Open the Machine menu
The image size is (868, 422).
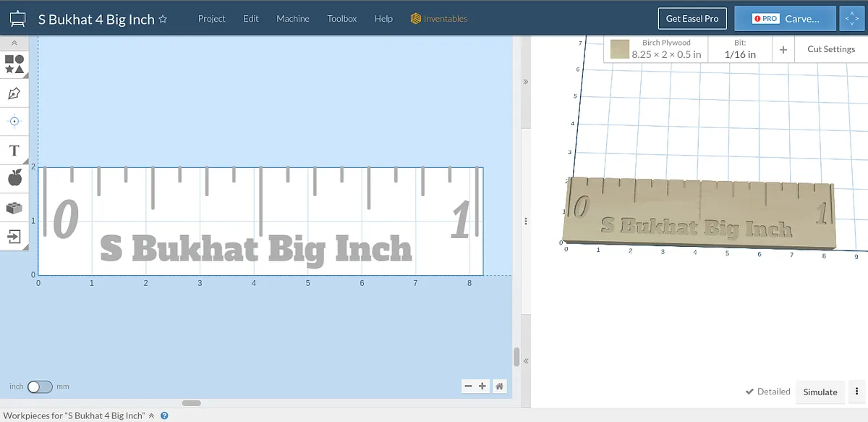(x=292, y=19)
